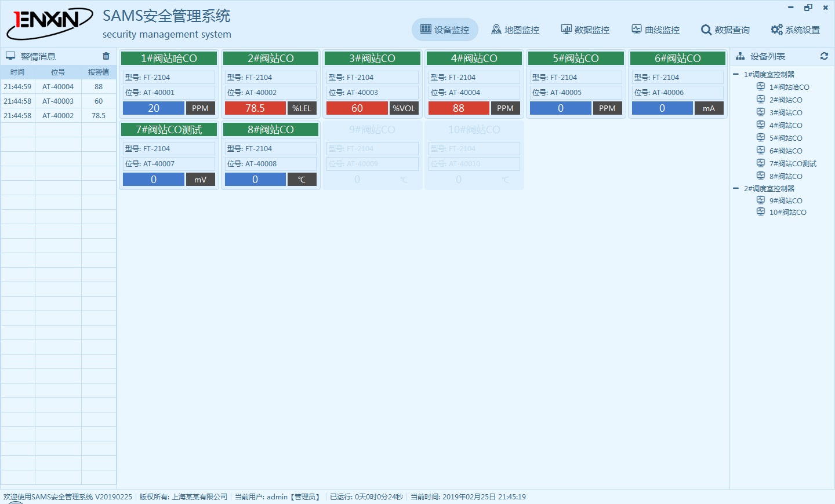
Task: Open the 8#阀站CO device card header
Action: tap(271, 130)
